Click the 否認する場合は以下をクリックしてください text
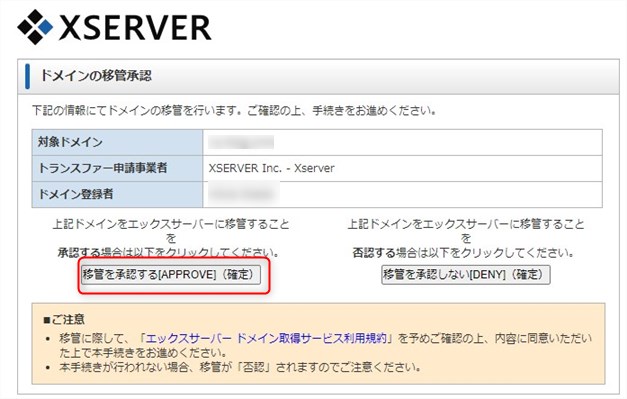 click(x=463, y=253)
